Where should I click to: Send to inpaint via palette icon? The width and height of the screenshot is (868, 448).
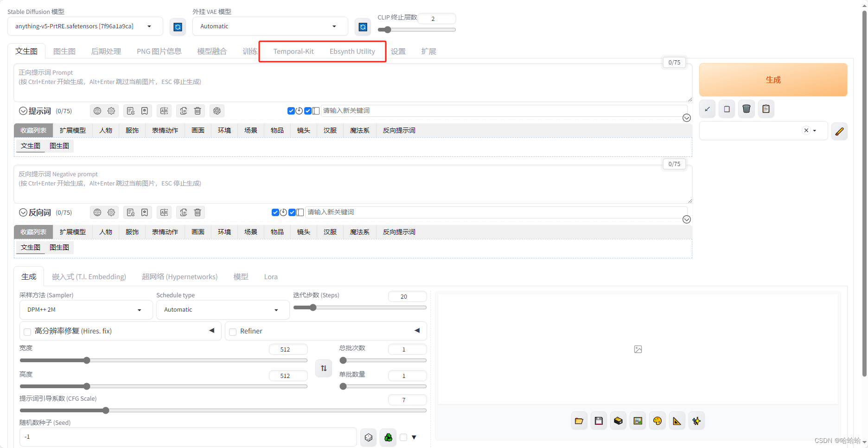(657, 421)
